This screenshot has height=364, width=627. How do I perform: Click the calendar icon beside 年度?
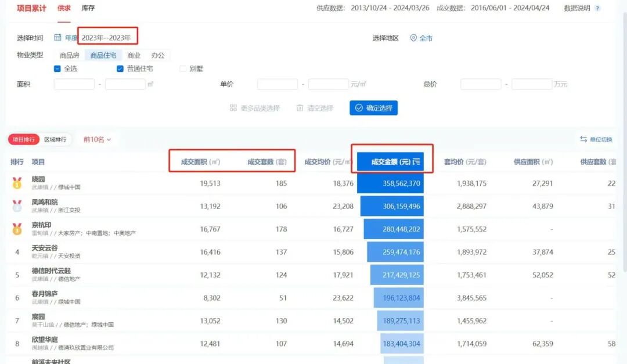click(x=57, y=38)
